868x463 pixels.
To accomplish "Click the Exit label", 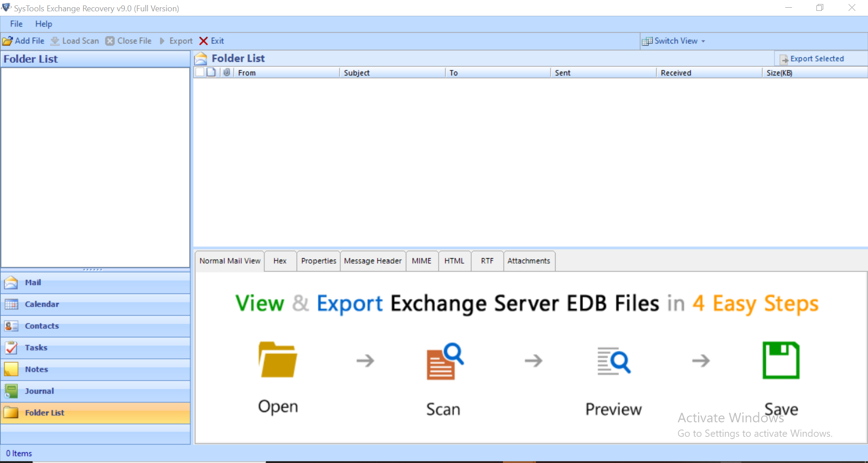I will pyautogui.click(x=218, y=41).
